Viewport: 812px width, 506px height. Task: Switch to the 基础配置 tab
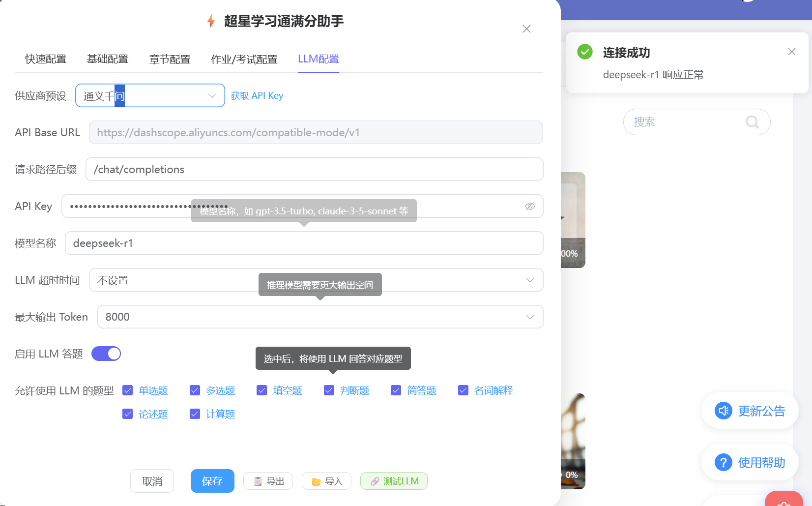pyautogui.click(x=108, y=59)
